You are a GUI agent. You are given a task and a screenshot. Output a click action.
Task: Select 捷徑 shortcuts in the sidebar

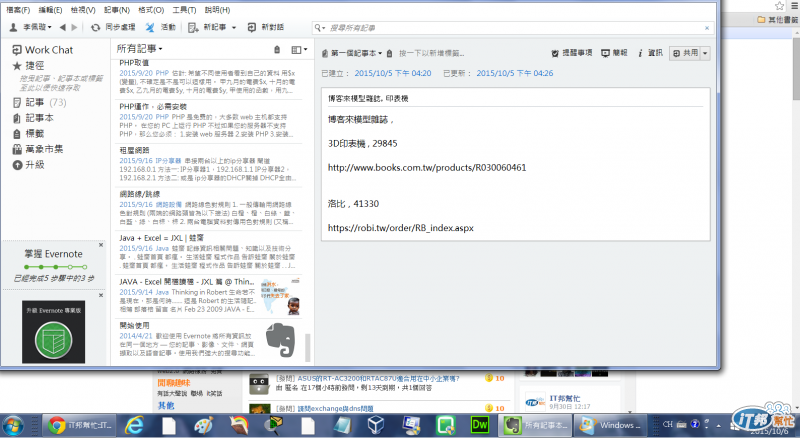(x=29, y=66)
